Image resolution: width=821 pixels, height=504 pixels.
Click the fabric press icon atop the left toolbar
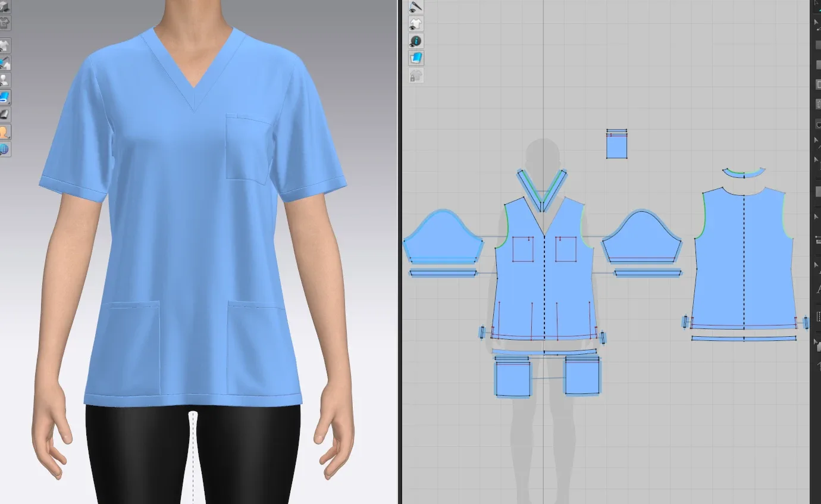(6, 7)
